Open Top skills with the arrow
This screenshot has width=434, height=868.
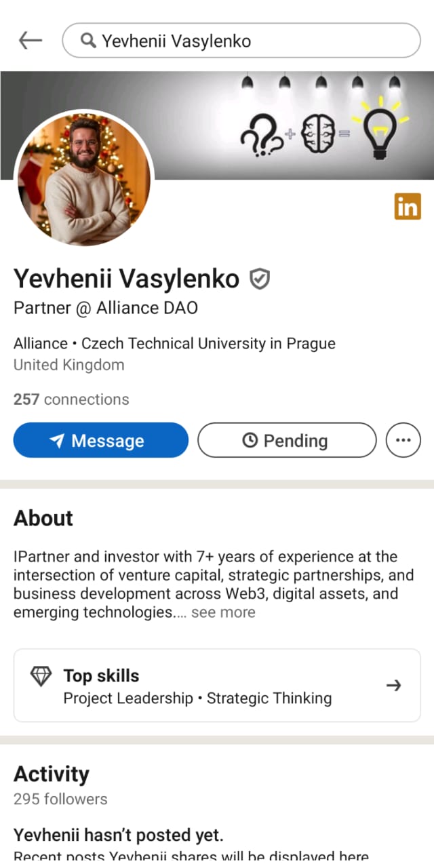[x=393, y=686]
